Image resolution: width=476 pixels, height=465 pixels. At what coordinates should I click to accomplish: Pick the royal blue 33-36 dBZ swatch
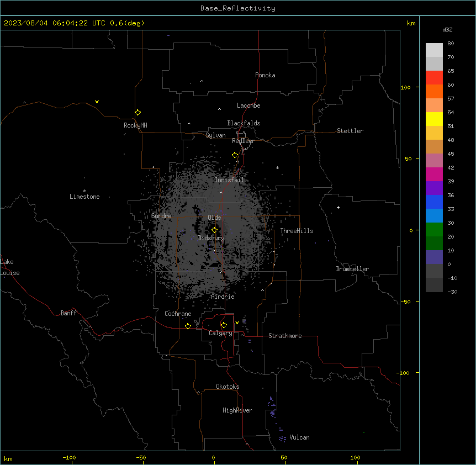click(434, 202)
